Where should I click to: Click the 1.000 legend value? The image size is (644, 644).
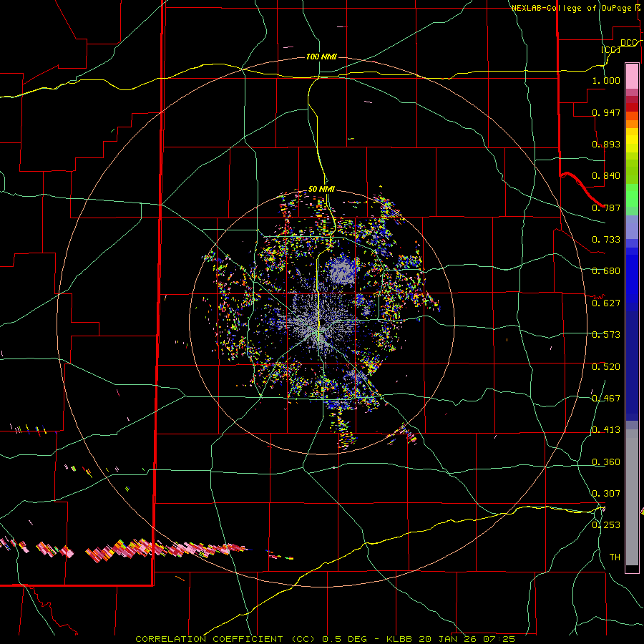point(606,80)
